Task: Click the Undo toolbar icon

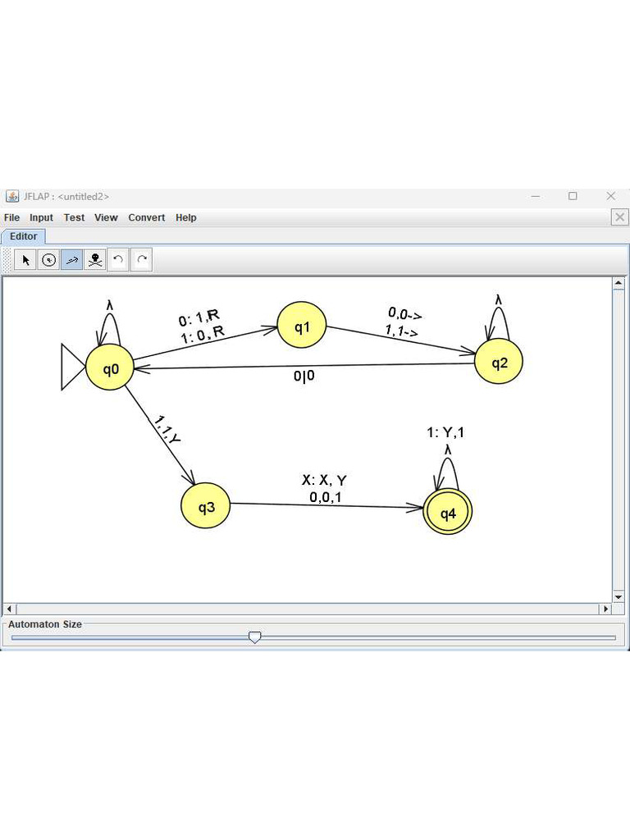Action: click(x=118, y=260)
